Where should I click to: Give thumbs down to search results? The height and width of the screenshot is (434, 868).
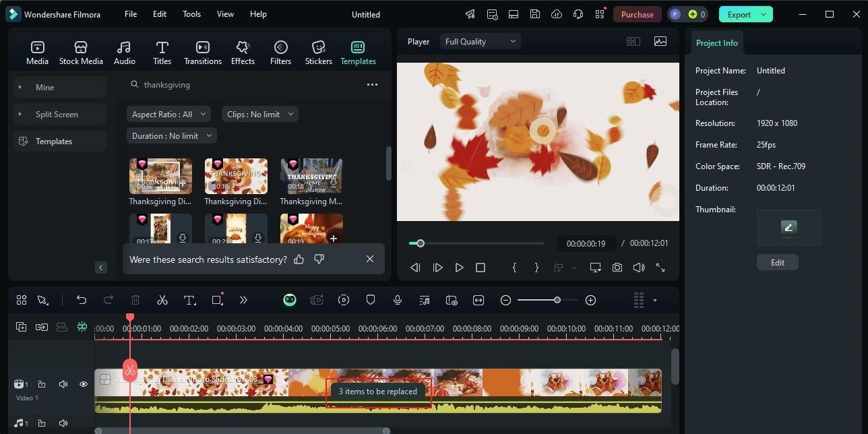[319, 259]
